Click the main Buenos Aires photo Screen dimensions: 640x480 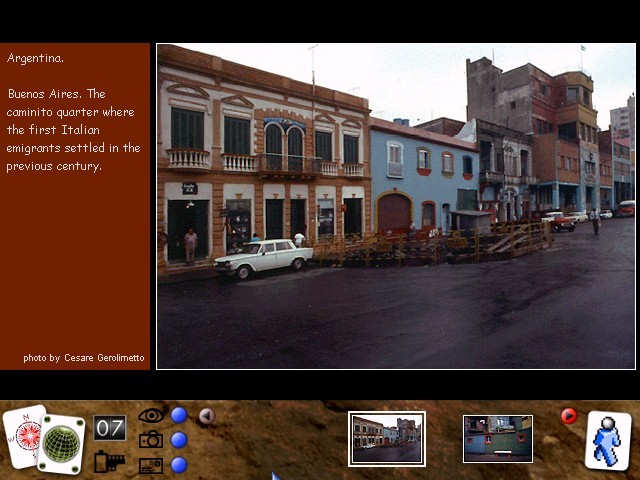(x=396, y=206)
